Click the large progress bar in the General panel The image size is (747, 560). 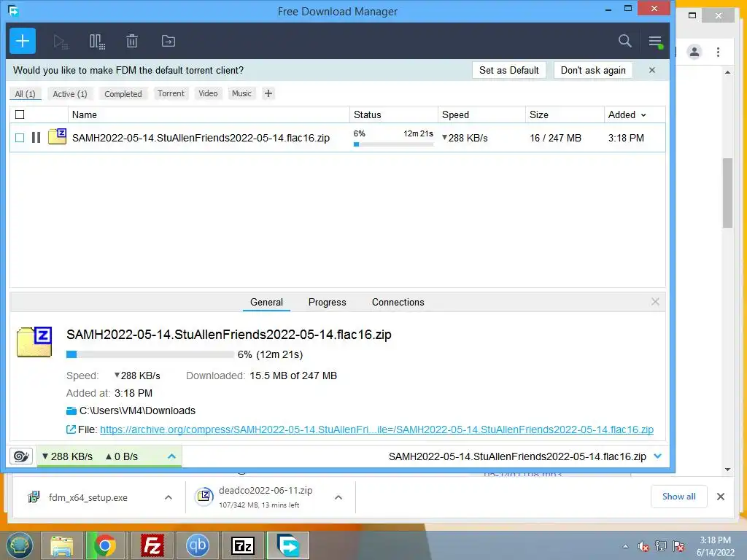[x=150, y=354]
